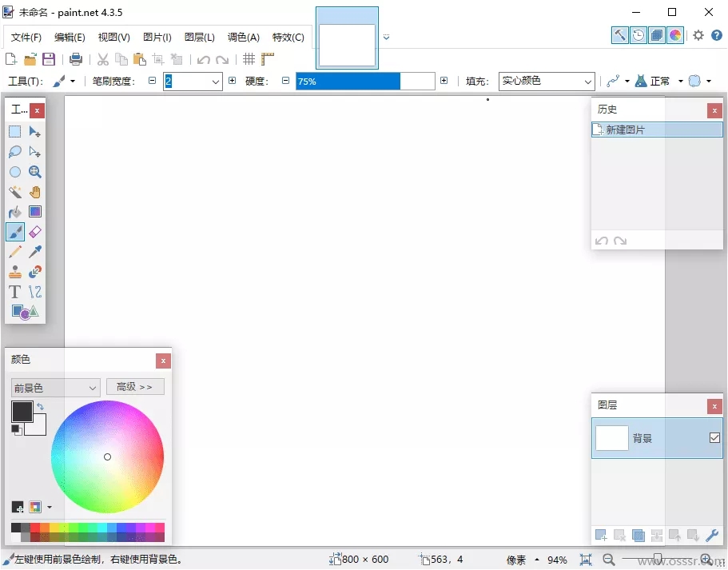Screen dimensions: 728x570
Task: Open the 文件(F) menu
Action: (x=26, y=37)
